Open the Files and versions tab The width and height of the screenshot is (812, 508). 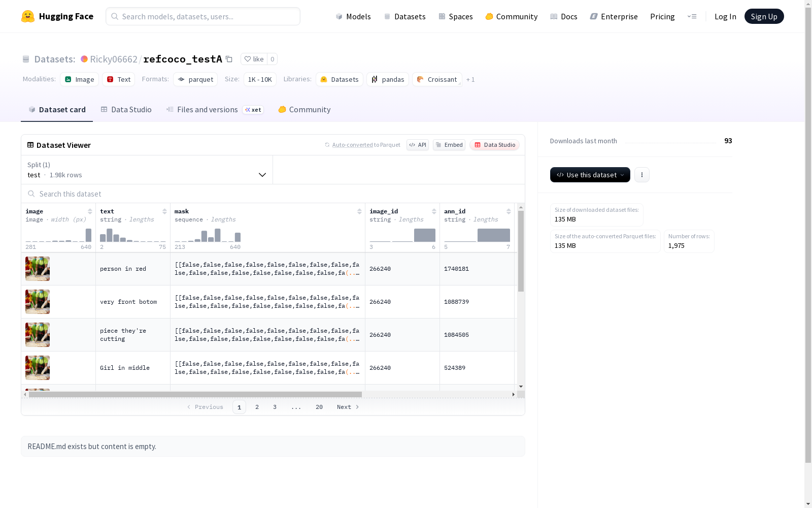coord(215,110)
